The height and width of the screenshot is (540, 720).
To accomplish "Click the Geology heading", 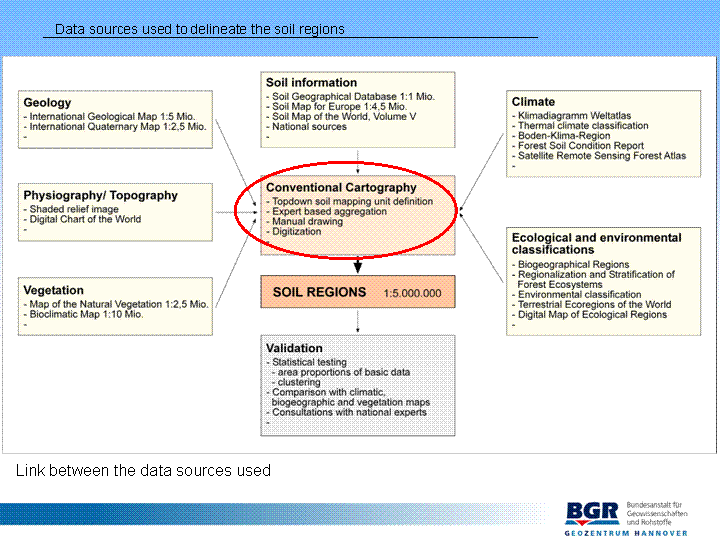I will (x=48, y=102).
